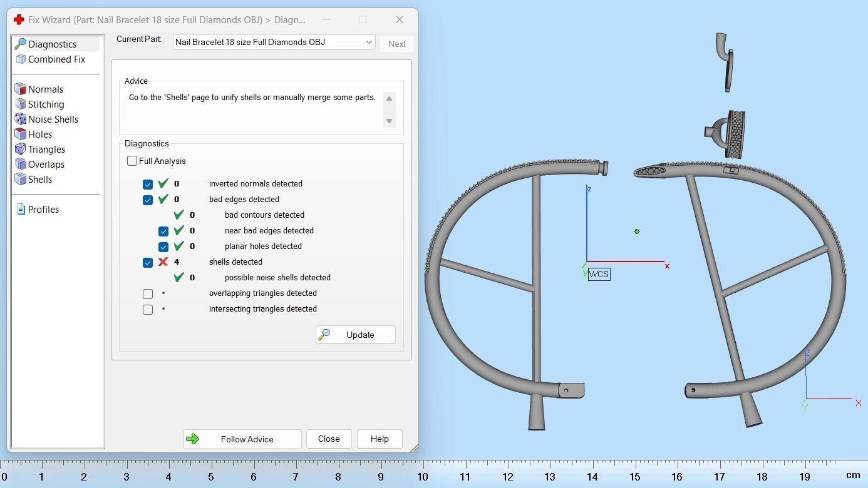868x488 pixels.
Task: Click the green check beside inverted normals
Action: pyautogui.click(x=163, y=183)
